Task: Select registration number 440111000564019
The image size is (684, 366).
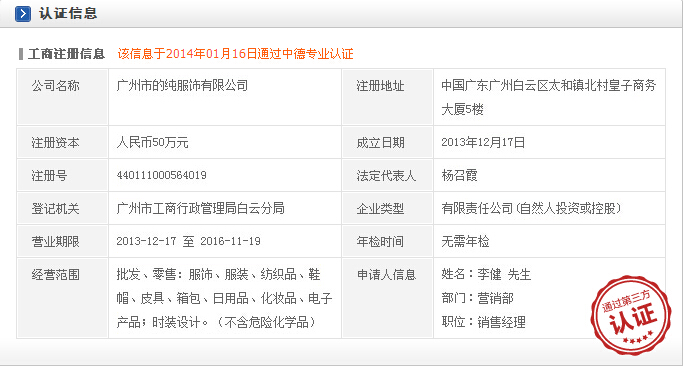Action: click(x=161, y=175)
